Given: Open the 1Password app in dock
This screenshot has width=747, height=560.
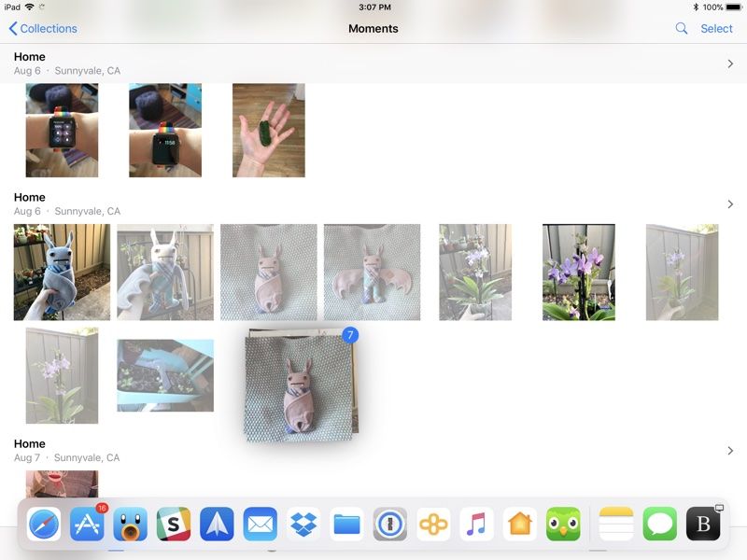Looking at the screenshot, I should tap(389, 524).
